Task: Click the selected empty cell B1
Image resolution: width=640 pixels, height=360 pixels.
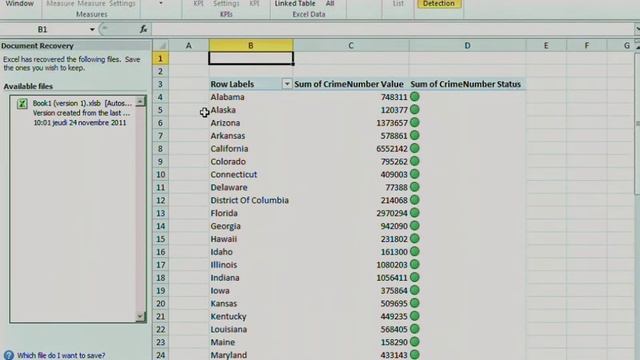Action: pos(251,58)
